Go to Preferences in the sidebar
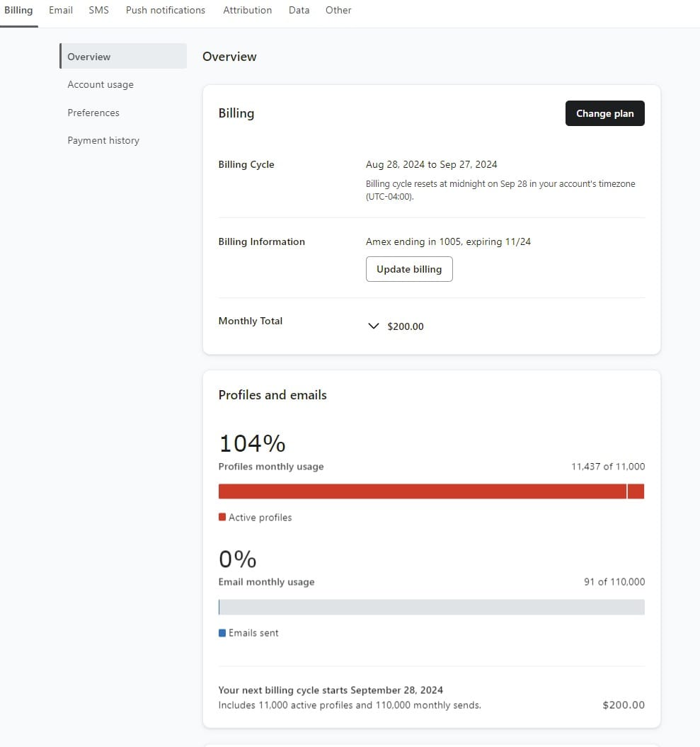 pyautogui.click(x=93, y=113)
